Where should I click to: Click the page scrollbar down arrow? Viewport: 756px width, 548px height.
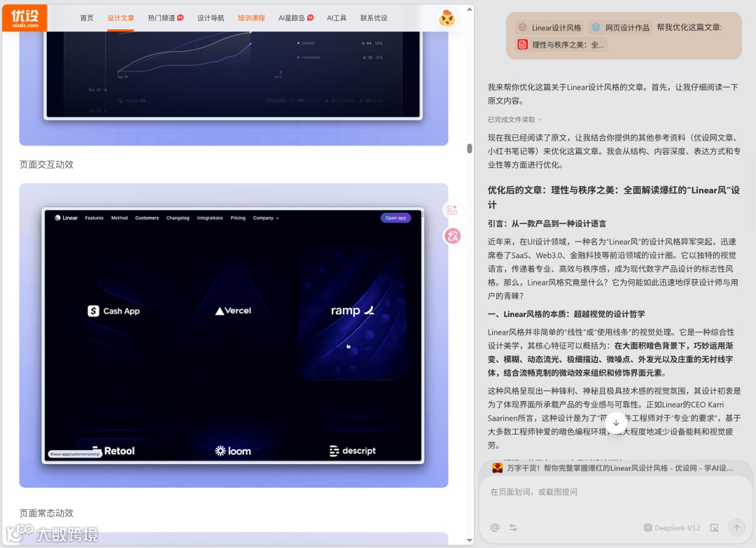pos(470,540)
